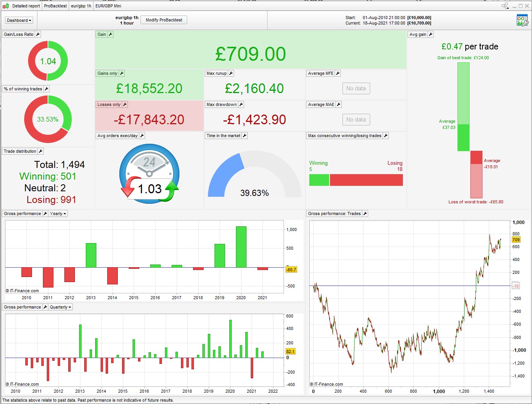Click the -£17,843.20 losses only value
Image resolution: width=532 pixels, height=404 pixels.
pos(149,120)
